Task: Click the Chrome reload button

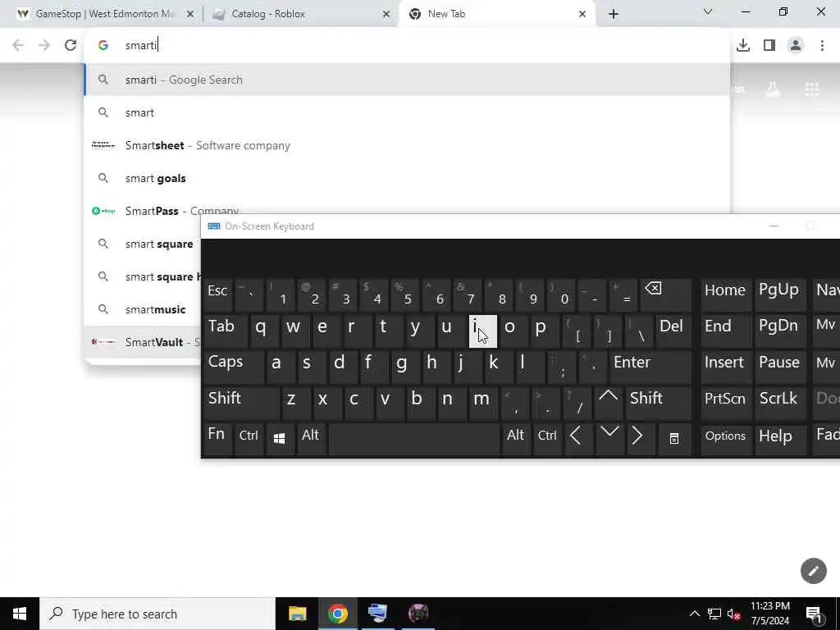Action: [x=71, y=45]
